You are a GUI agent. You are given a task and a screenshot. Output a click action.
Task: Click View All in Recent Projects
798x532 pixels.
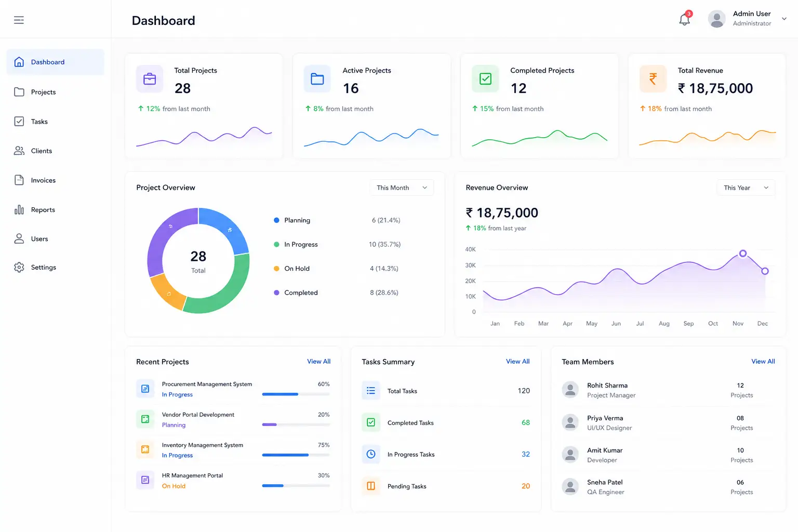click(x=318, y=362)
